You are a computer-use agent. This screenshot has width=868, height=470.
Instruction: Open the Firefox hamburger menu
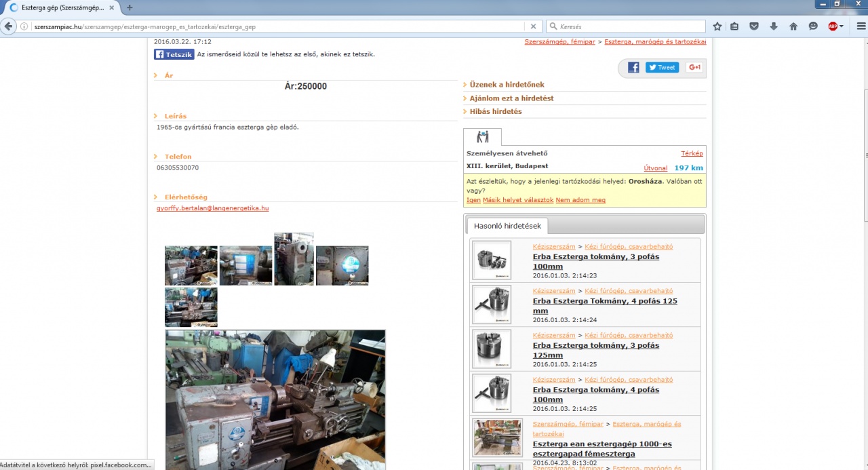(x=861, y=26)
